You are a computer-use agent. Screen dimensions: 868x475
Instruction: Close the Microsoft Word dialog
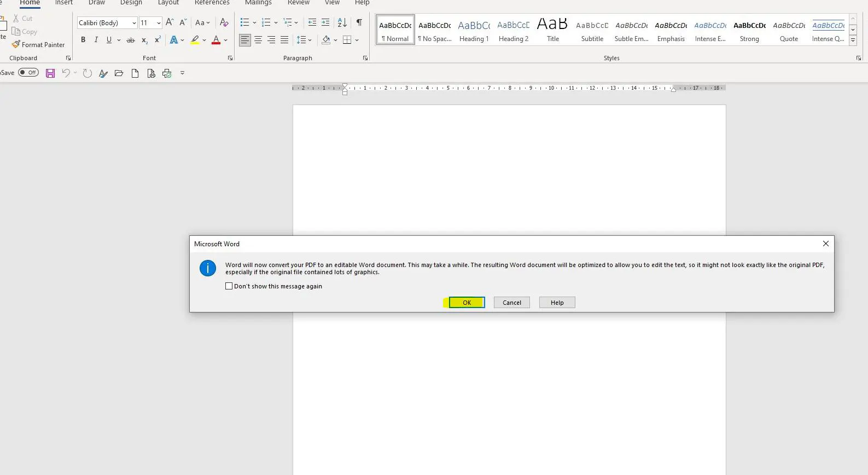click(826, 244)
